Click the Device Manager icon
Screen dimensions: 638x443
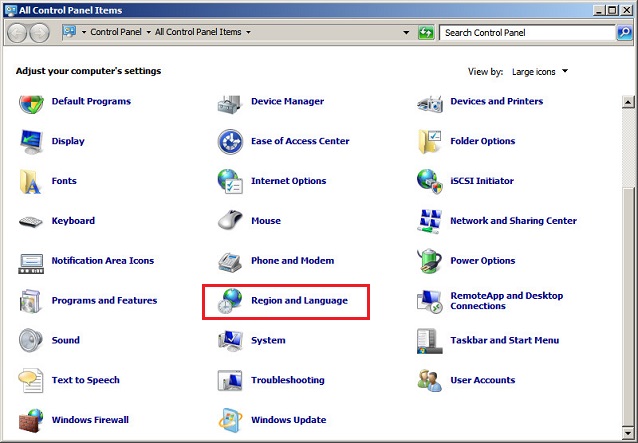pos(230,104)
